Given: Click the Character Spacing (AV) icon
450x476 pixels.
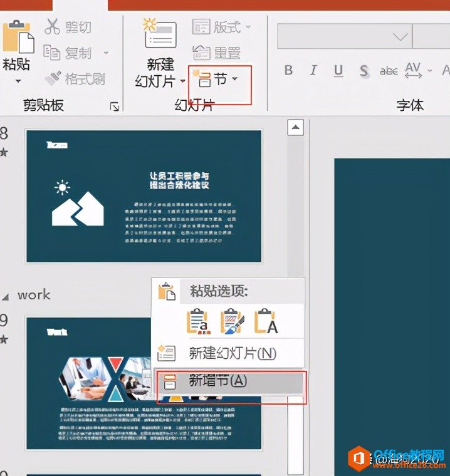Looking at the screenshot, I should tap(413, 70).
